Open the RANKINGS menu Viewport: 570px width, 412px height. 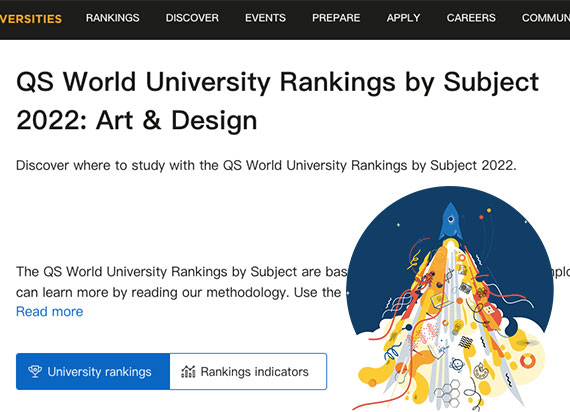pos(112,18)
